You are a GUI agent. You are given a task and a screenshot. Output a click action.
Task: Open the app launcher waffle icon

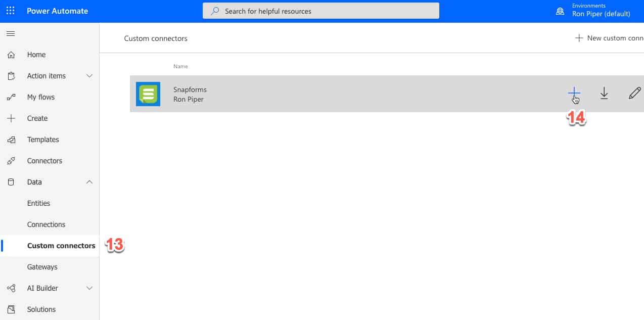point(11,11)
